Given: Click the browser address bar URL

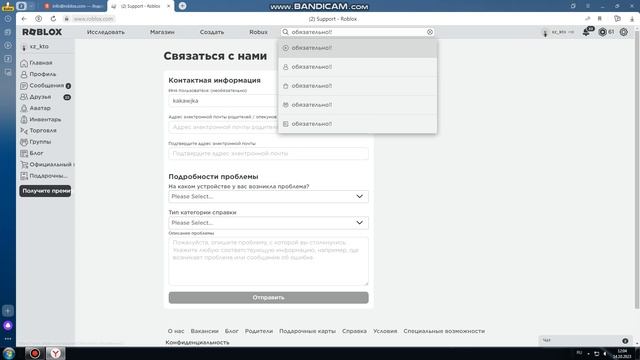Looking at the screenshot, I should [x=93, y=19].
